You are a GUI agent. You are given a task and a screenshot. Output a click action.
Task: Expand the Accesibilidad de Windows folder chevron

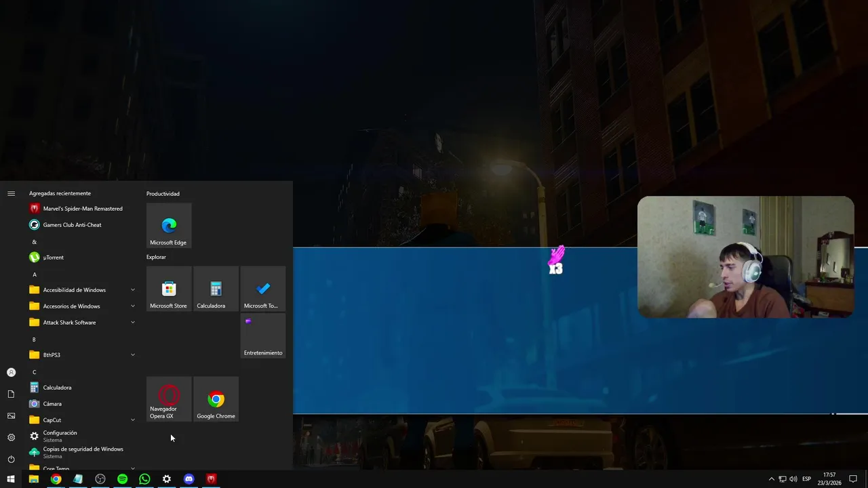[133, 290]
